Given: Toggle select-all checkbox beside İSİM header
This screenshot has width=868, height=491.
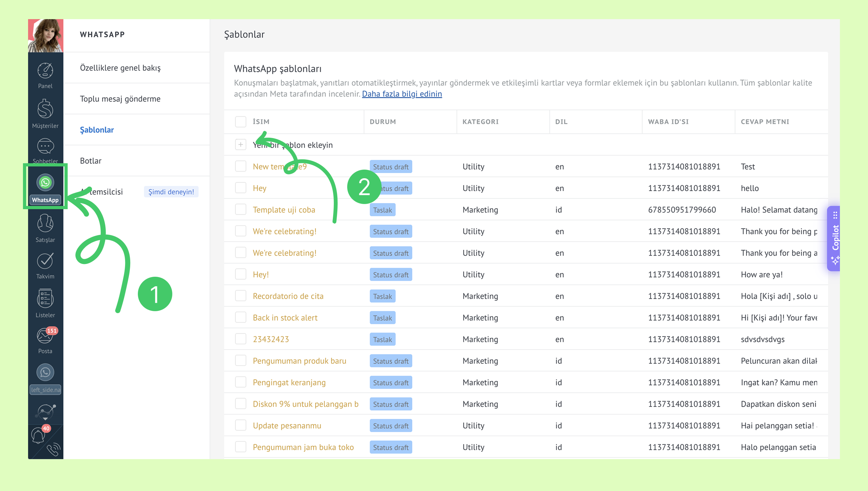Looking at the screenshot, I should pos(241,122).
